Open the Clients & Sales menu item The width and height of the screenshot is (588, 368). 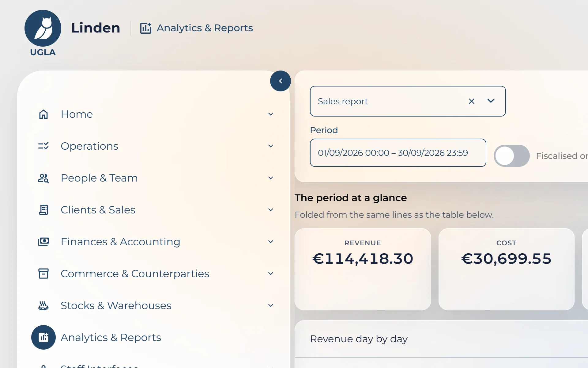153,210
